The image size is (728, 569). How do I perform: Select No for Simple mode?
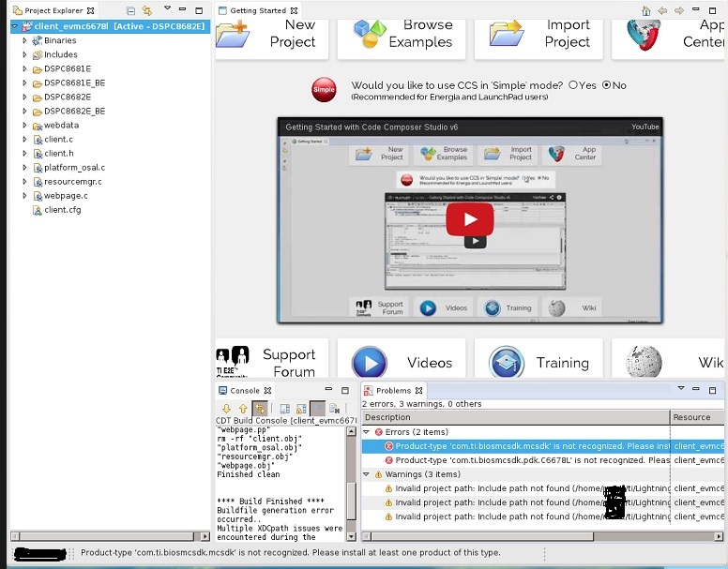606,85
